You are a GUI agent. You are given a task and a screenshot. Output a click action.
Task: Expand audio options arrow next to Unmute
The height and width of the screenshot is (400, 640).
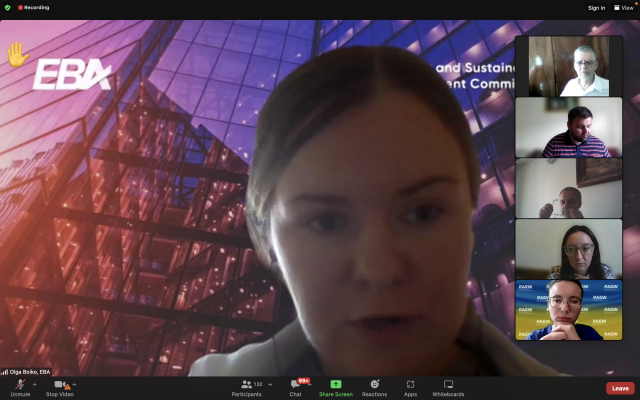pos(34,384)
